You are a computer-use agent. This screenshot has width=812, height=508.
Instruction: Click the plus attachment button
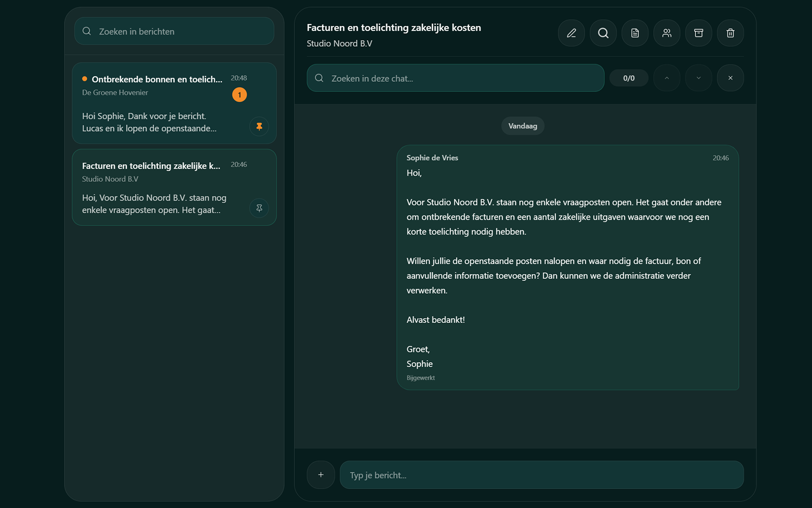tap(321, 474)
